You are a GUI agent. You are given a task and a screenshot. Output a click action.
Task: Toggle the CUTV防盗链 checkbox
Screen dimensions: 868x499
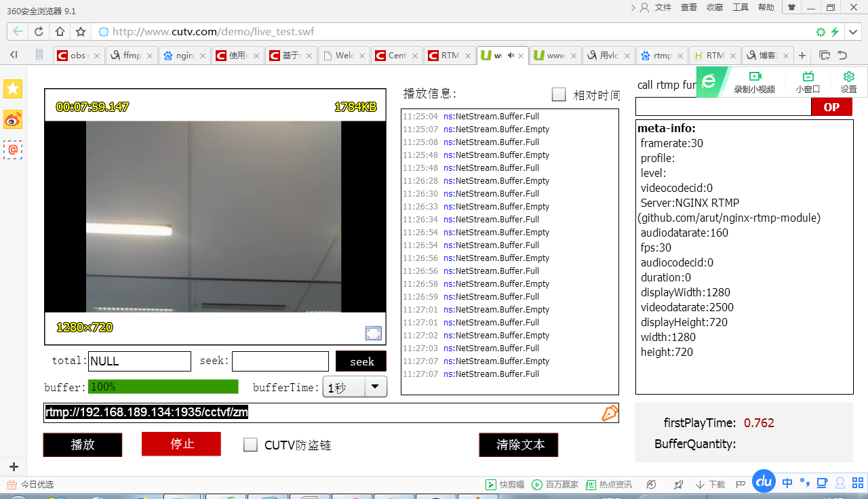[251, 445]
